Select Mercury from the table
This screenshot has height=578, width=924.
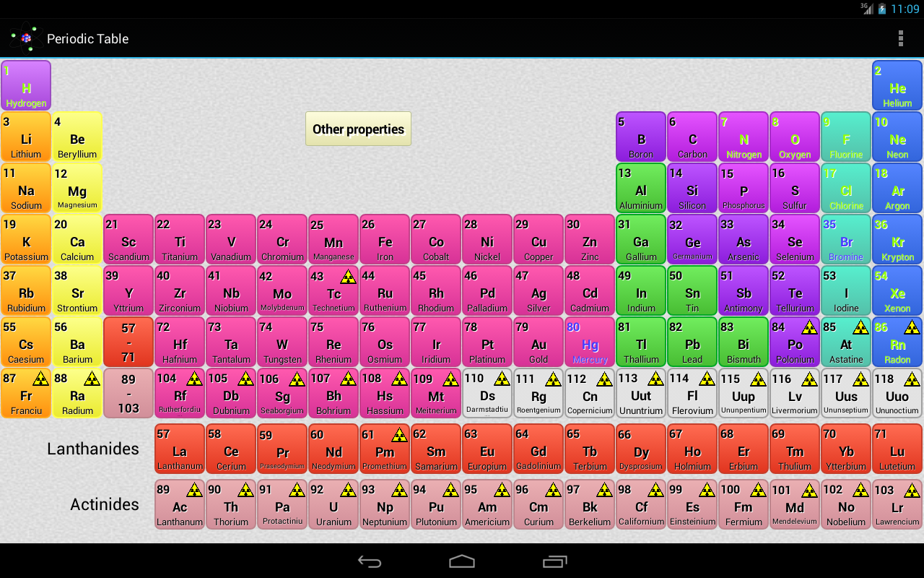[589, 342]
